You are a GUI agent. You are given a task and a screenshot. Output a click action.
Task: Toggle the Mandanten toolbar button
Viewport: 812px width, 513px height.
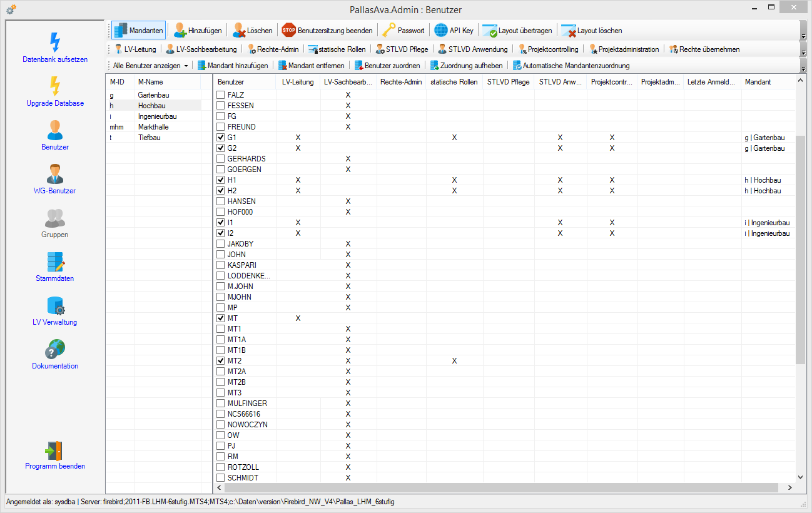coord(138,31)
